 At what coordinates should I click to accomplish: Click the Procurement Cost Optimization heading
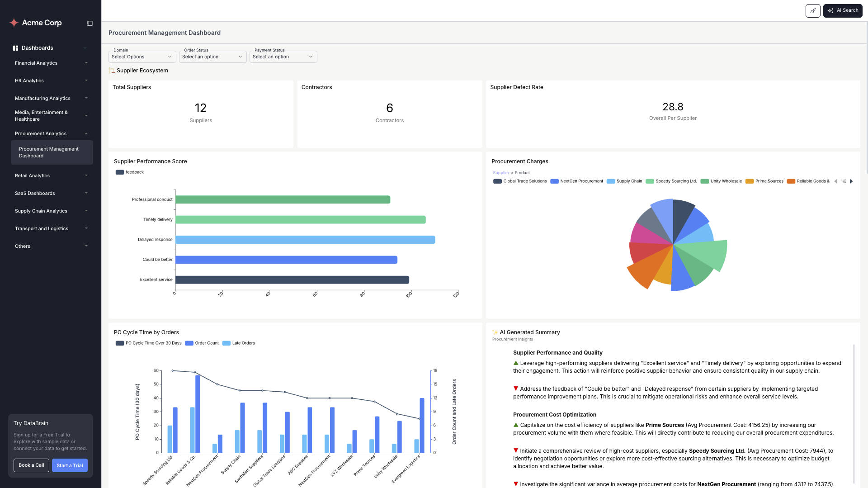[x=554, y=415]
